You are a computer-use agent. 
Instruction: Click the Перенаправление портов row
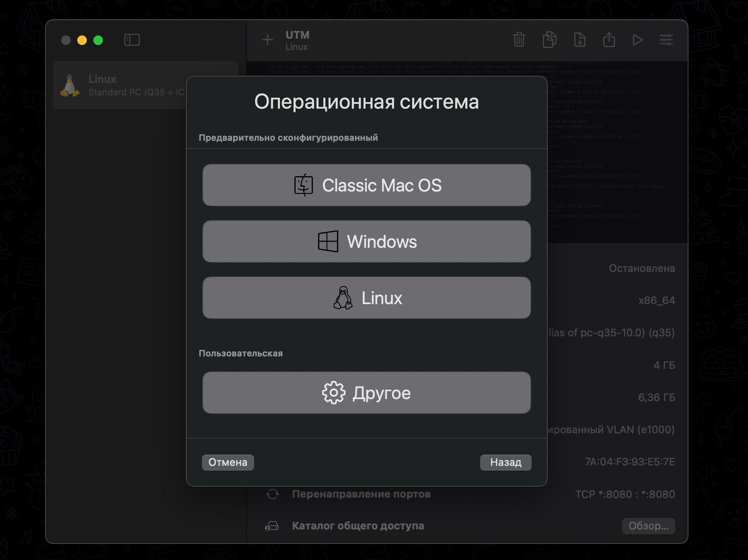(x=362, y=494)
